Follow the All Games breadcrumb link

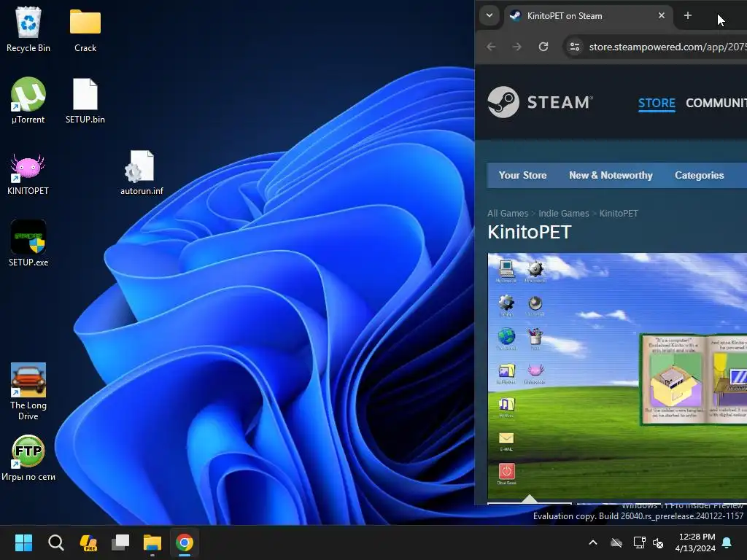(x=508, y=214)
